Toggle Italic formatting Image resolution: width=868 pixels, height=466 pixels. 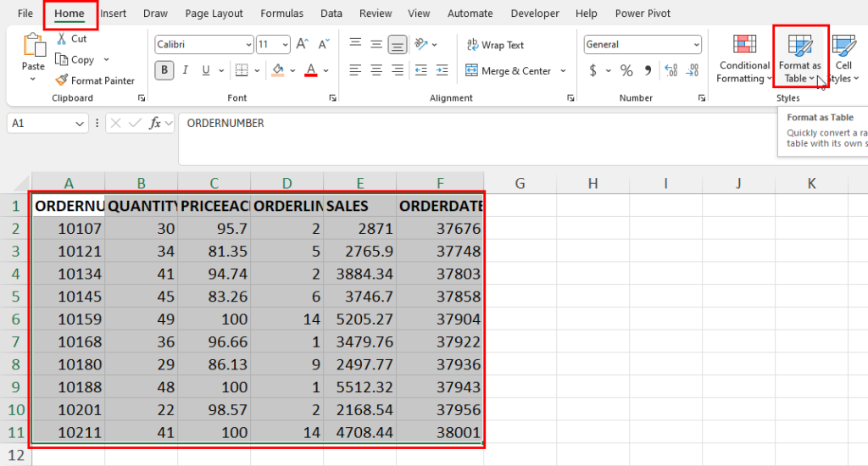(x=186, y=70)
